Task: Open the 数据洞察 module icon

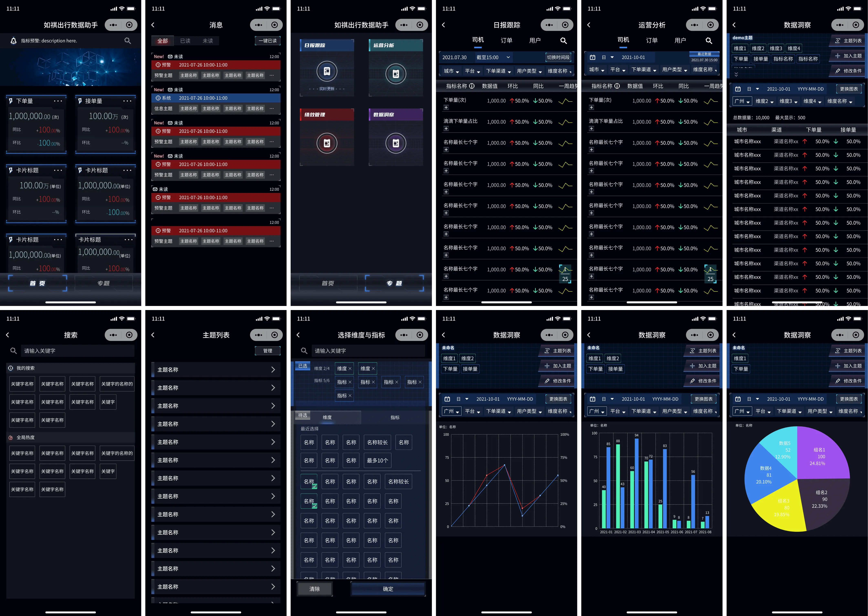Action: (x=396, y=143)
